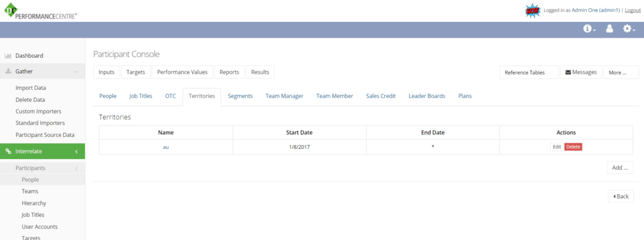Switch to the Team Manager tab
This screenshot has width=644, height=240.
click(284, 96)
